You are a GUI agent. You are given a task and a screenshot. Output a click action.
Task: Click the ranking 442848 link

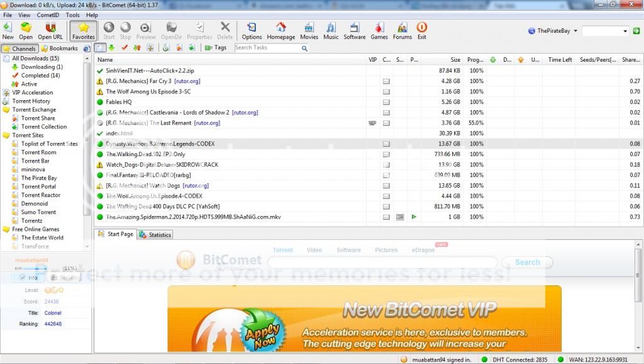click(53, 324)
